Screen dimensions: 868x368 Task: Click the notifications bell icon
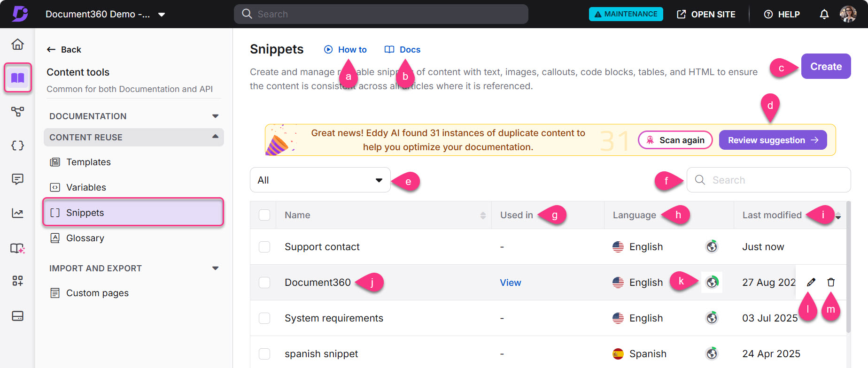pos(824,15)
